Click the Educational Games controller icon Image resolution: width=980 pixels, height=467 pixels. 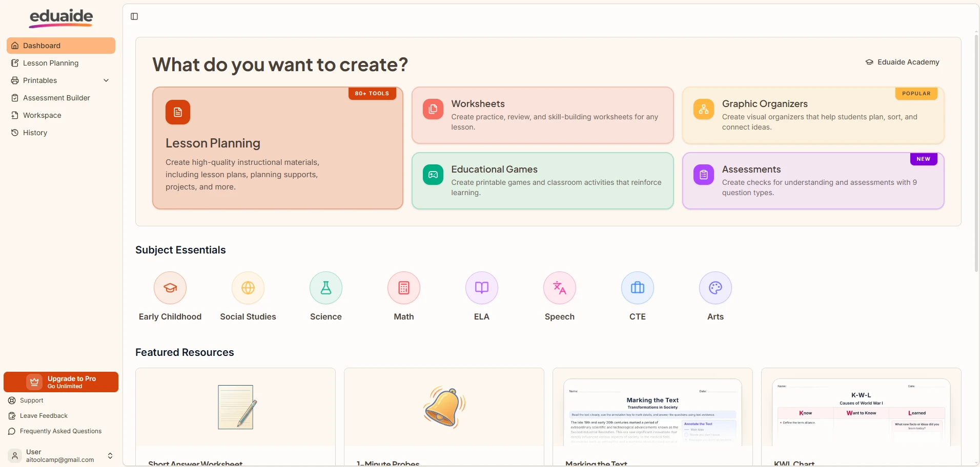tap(433, 175)
